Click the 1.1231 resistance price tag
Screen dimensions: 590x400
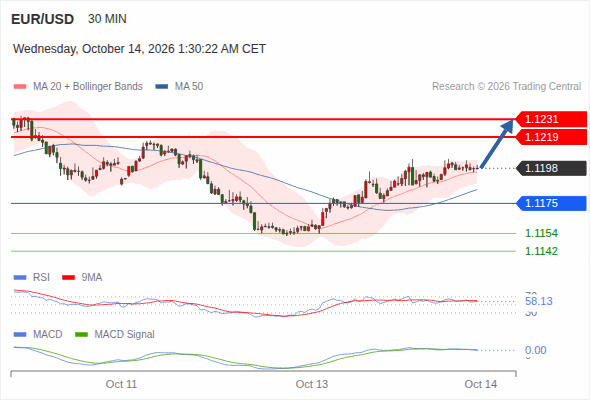[551, 119]
